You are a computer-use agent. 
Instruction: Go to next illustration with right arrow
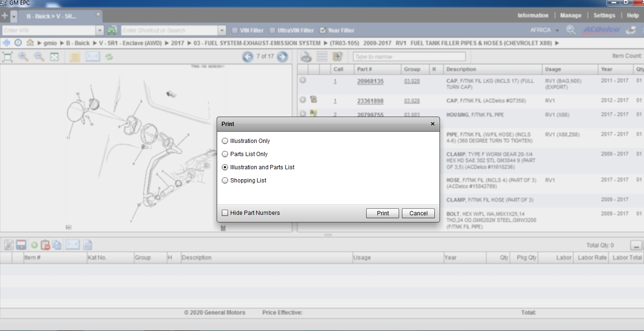click(x=282, y=57)
